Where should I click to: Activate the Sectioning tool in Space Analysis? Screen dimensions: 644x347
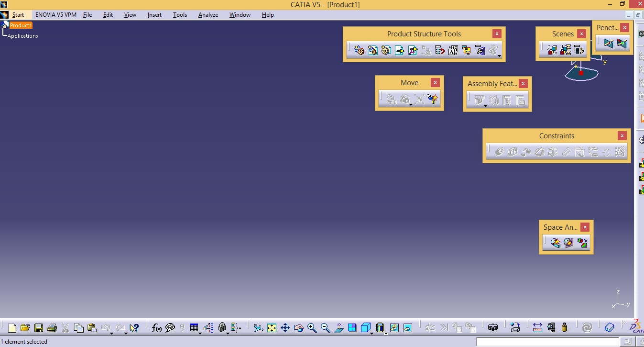coord(568,243)
